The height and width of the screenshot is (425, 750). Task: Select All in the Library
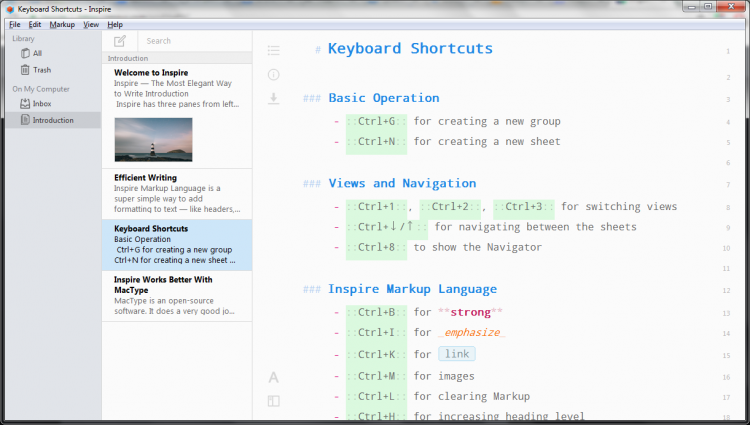pyautogui.click(x=53, y=53)
